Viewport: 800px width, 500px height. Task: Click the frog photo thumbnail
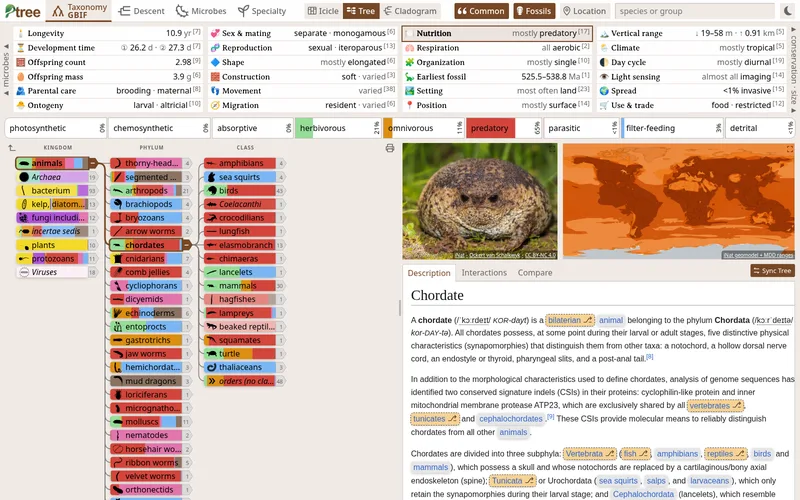480,202
